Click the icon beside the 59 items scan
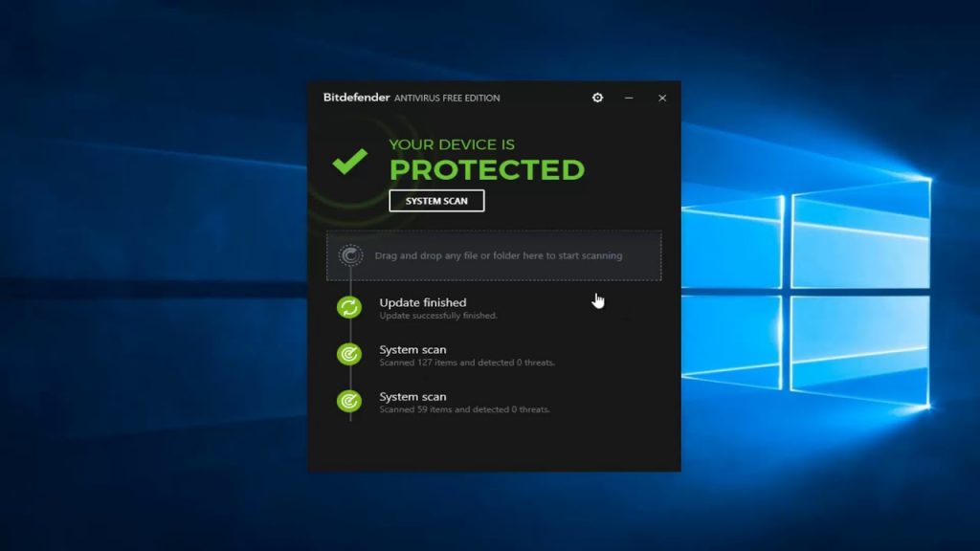Image resolution: width=980 pixels, height=551 pixels. pos(349,401)
